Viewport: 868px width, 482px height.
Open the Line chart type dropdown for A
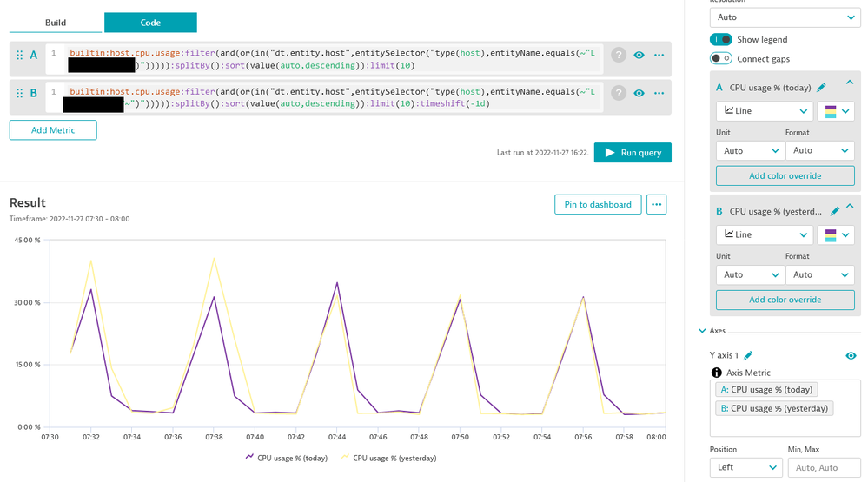point(764,111)
